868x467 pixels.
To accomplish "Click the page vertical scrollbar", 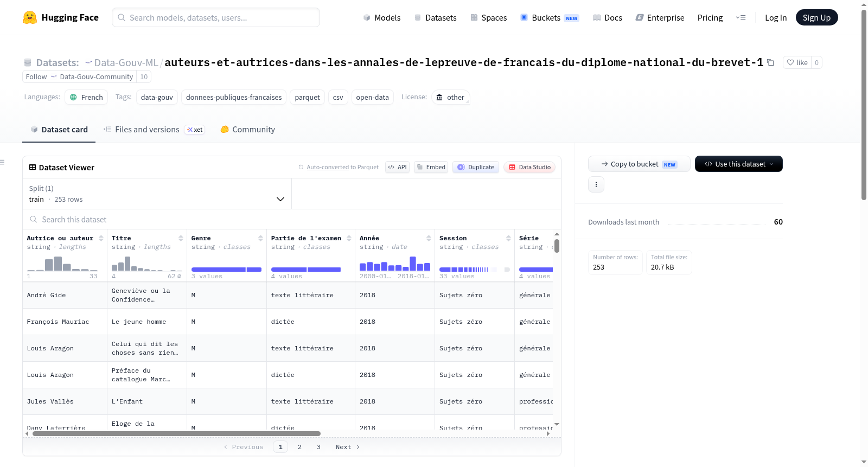I will 864,106.
